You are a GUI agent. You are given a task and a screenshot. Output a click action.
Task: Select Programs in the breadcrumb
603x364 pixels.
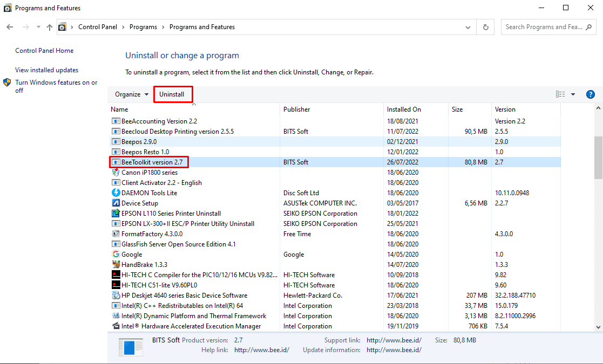point(143,27)
